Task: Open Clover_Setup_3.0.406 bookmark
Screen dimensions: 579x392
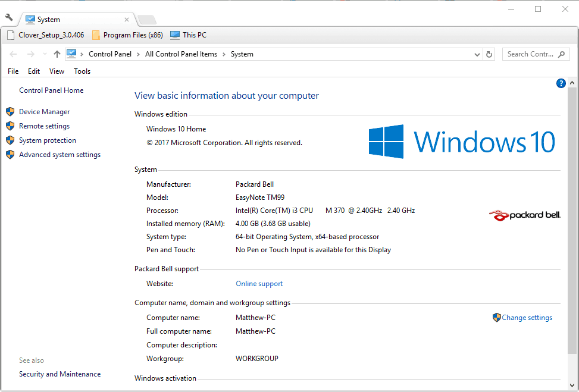Action: click(45, 35)
